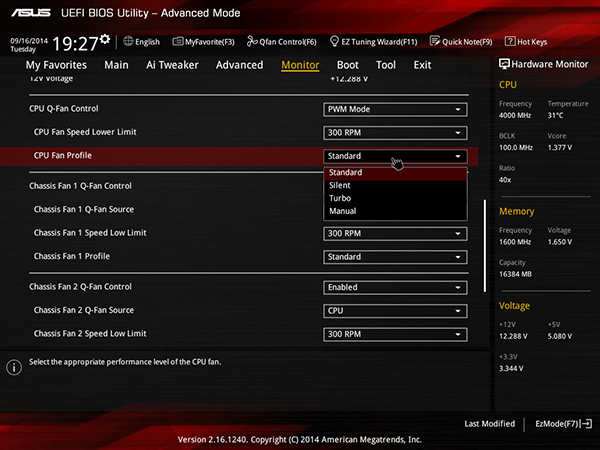Screen dimensions: 600x450
Task: Click the gear icon next to the clock
Action: pos(105,39)
